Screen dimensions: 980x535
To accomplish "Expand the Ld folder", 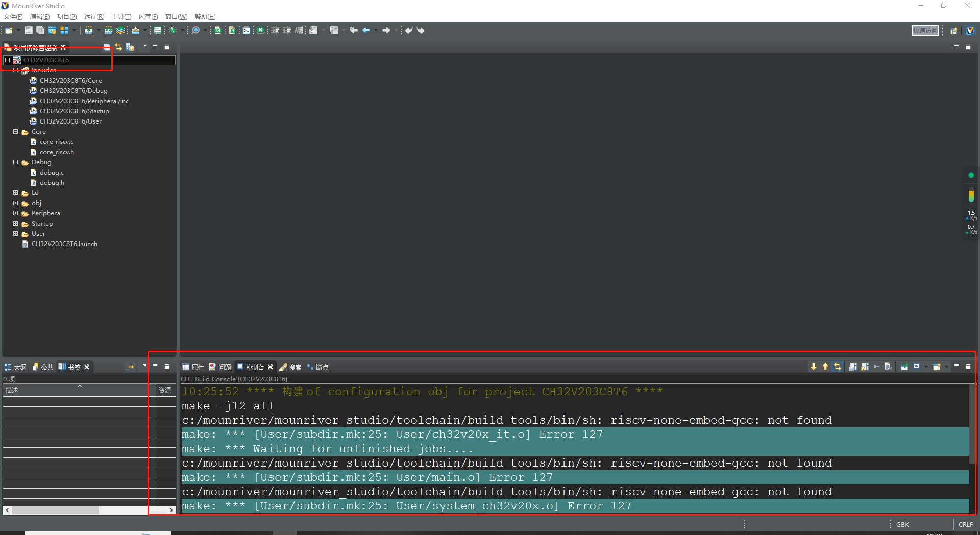I will click(x=15, y=192).
